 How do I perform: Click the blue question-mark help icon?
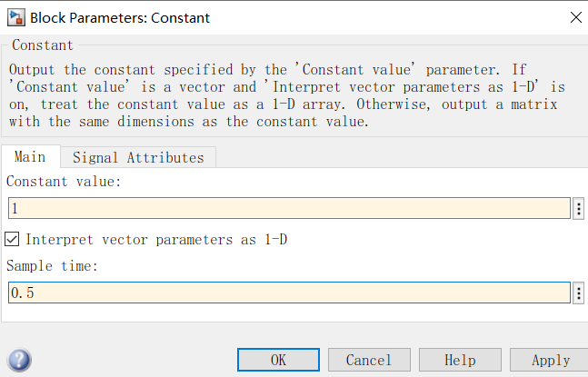[20, 360]
